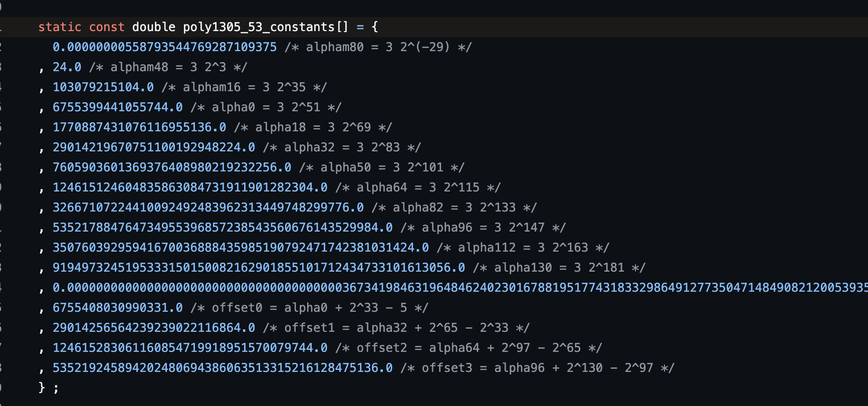This screenshot has height=406, width=868.
Task: Click the 6755399441055744.0 constant
Action: coord(118,107)
